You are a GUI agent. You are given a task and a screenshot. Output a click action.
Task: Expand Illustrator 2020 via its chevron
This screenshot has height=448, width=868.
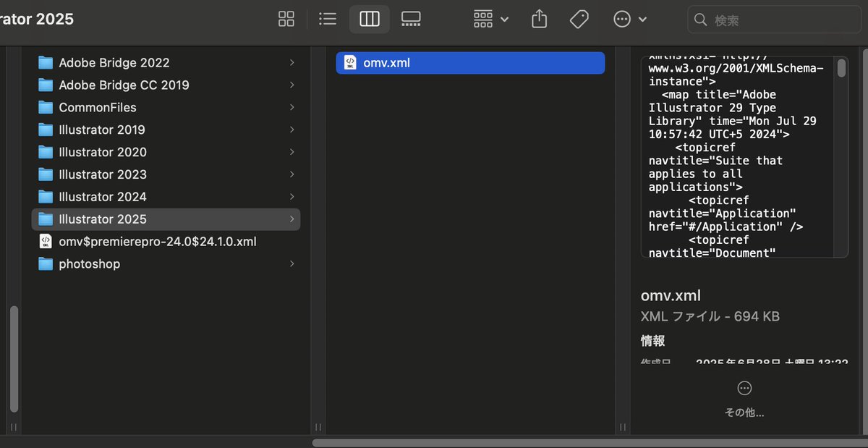pyautogui.click(x=292, y=153)
